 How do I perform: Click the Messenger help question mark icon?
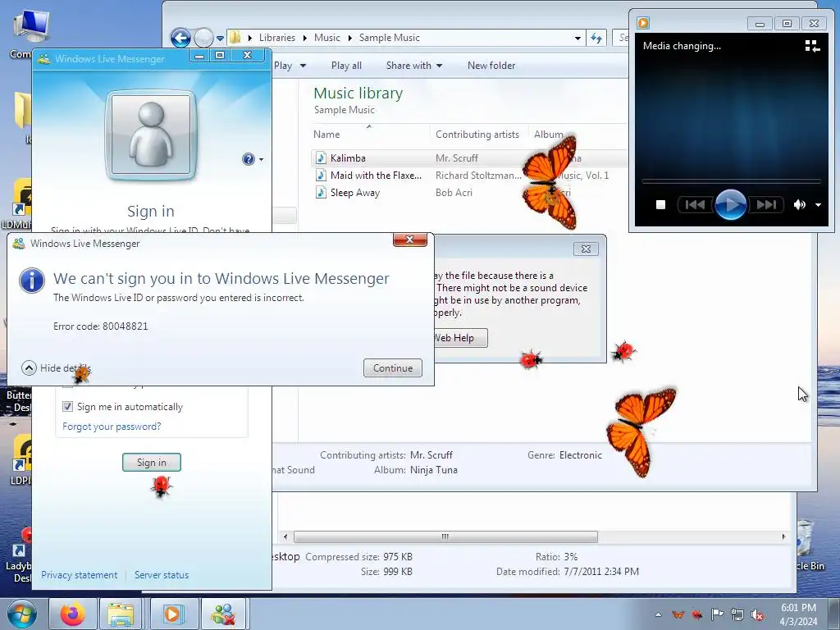point(248,159)
